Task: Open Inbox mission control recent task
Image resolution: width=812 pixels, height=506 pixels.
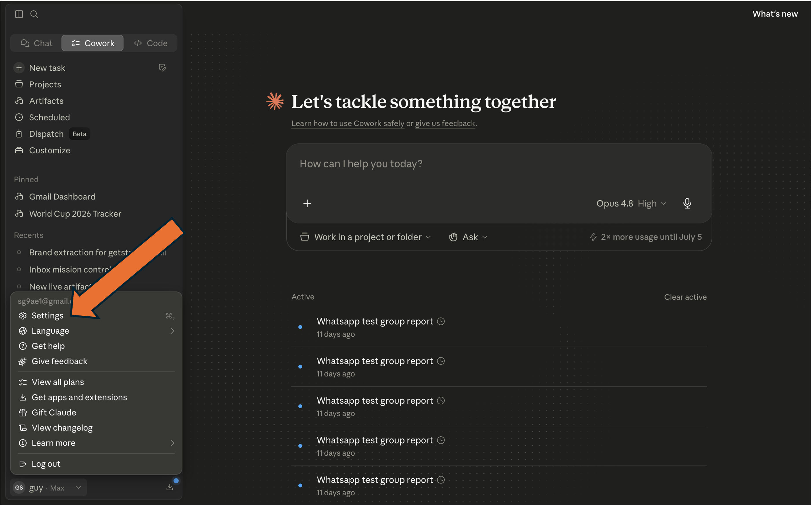Action: (x=70, y=270)
